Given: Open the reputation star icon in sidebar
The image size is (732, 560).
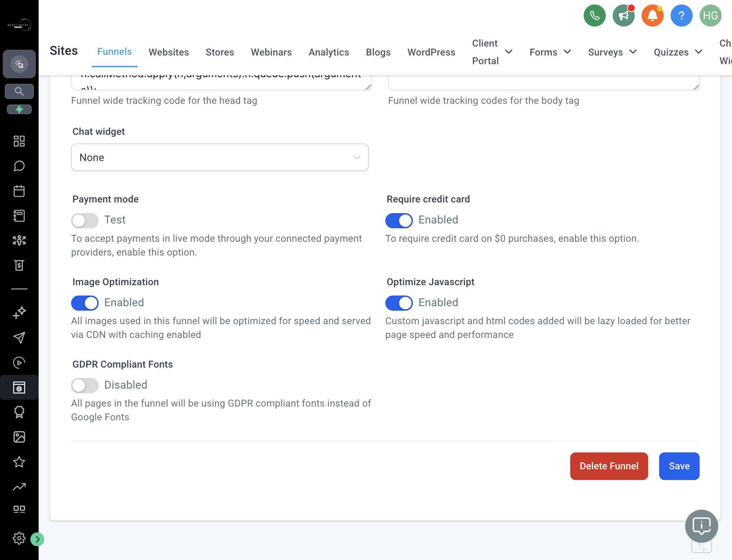Looking at the screenshot, I should [x=19, y=462].
